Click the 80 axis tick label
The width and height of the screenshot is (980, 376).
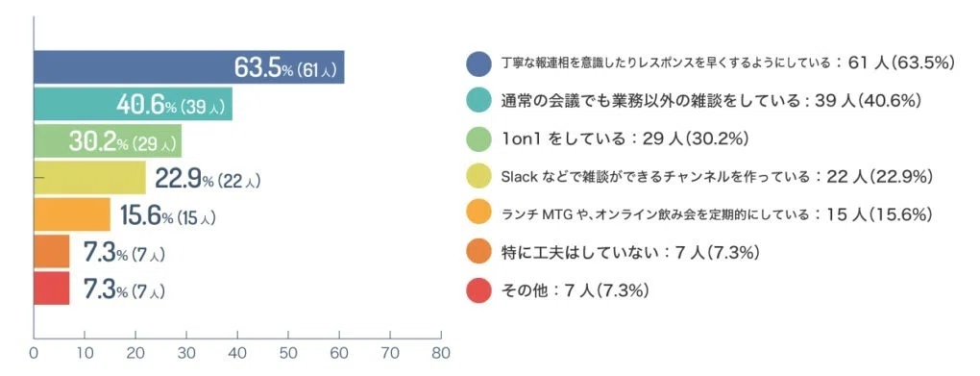tap(441, 352)
